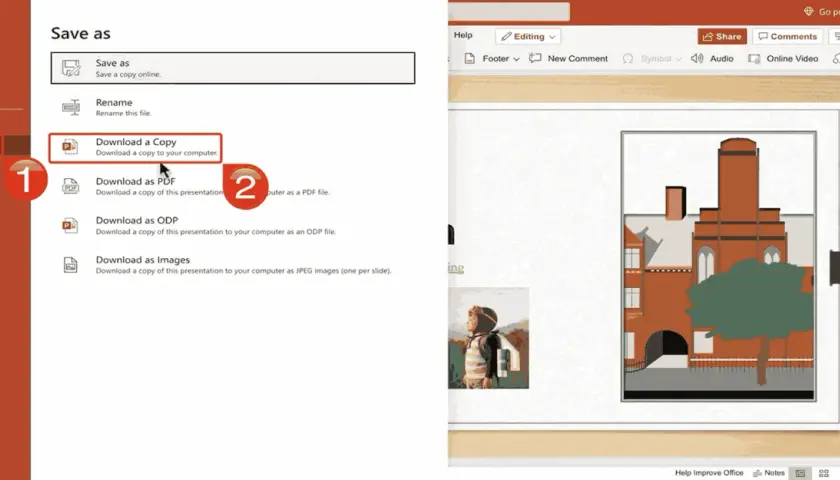
Task: Choose Download as PDF option
Action: [x=233, y=186]
